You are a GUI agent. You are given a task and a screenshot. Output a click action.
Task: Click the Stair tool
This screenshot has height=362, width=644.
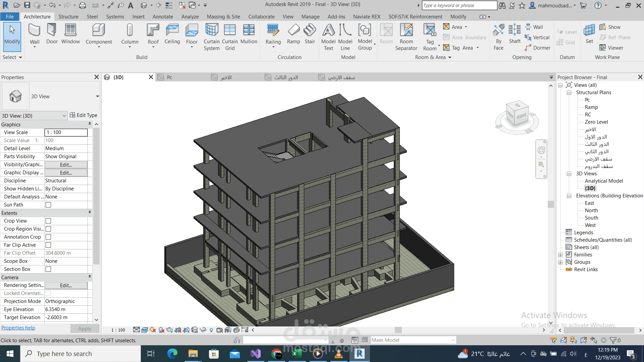[x=310, y=34]
